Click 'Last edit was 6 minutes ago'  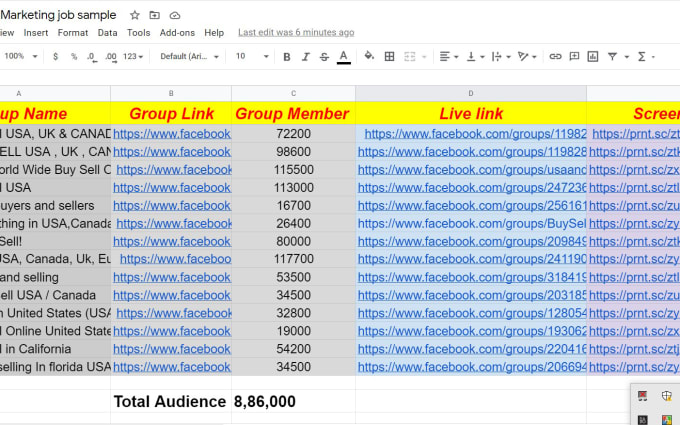coord(296,33)
